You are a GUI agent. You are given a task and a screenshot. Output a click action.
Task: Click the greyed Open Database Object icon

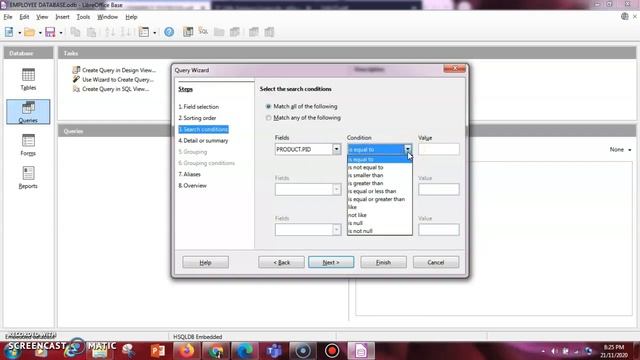tap(219, 32)
